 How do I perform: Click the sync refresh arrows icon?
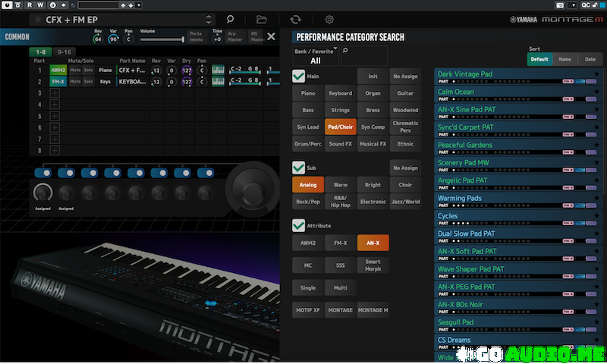tap(295, 19)
